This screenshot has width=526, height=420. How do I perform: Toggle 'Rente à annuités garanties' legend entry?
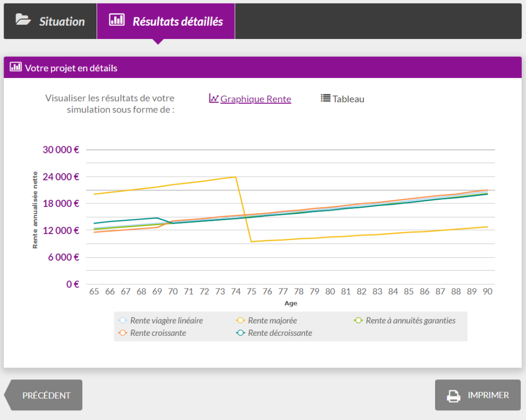click(410, 320)
